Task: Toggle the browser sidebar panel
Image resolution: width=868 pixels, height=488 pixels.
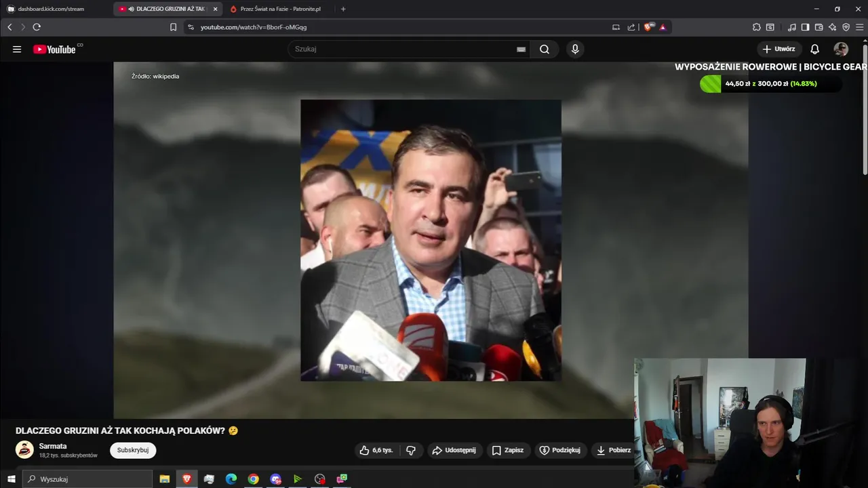Action: tap(805, 27)
